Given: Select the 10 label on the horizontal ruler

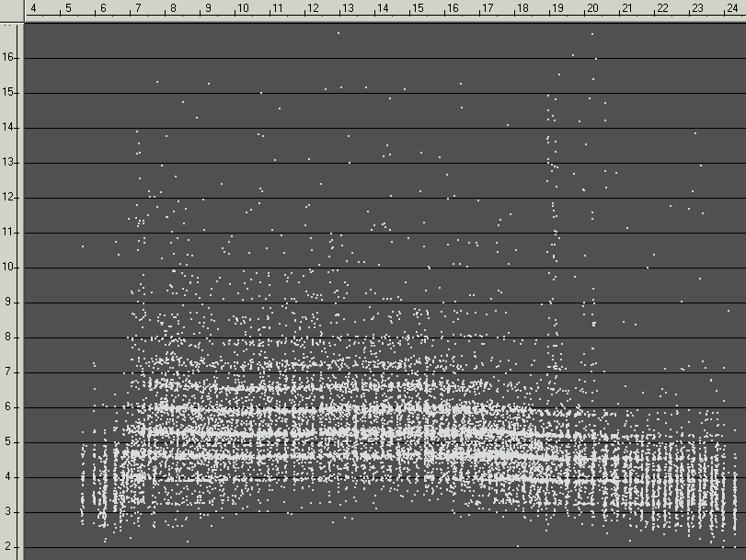Looking at the screenshot, I should tap(242, 8).
